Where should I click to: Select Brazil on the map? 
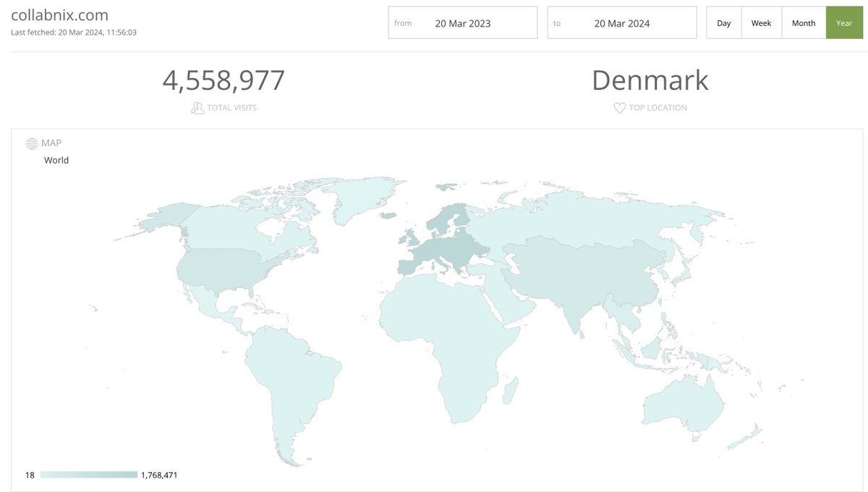pos(307,376)
